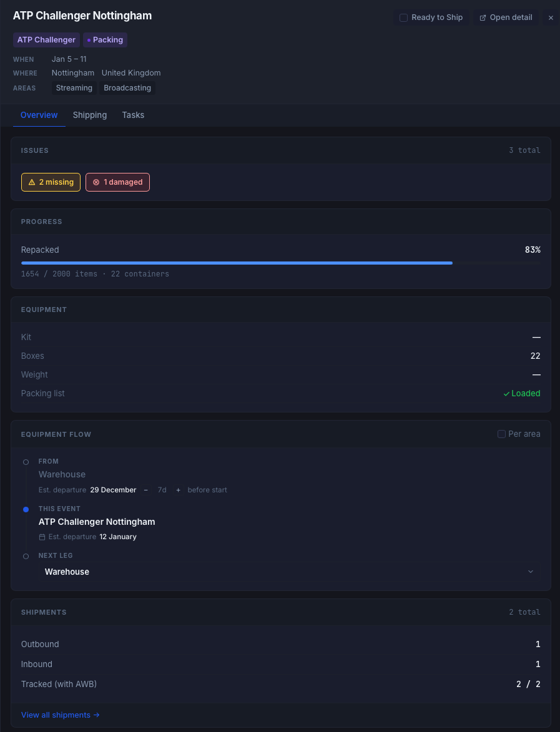Check the Per area option in Equipment Flow
The width and height of the screenshot is (560, 732).
pos(501,434)
